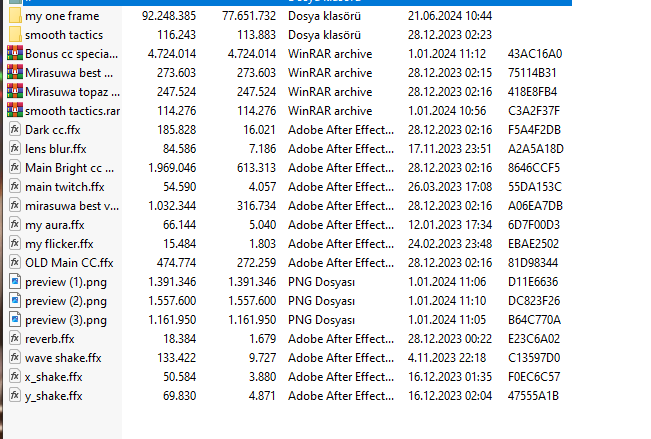Screen dimensions: 651x439
Task: Click CRC value 47555A1B
Action: point(534,396)
